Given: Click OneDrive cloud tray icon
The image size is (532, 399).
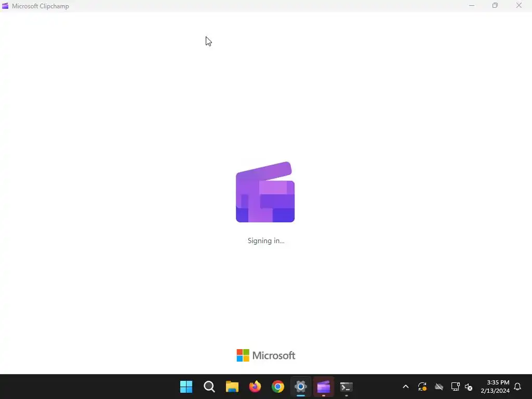Looking at the screenshot, I should click(438, 387).
